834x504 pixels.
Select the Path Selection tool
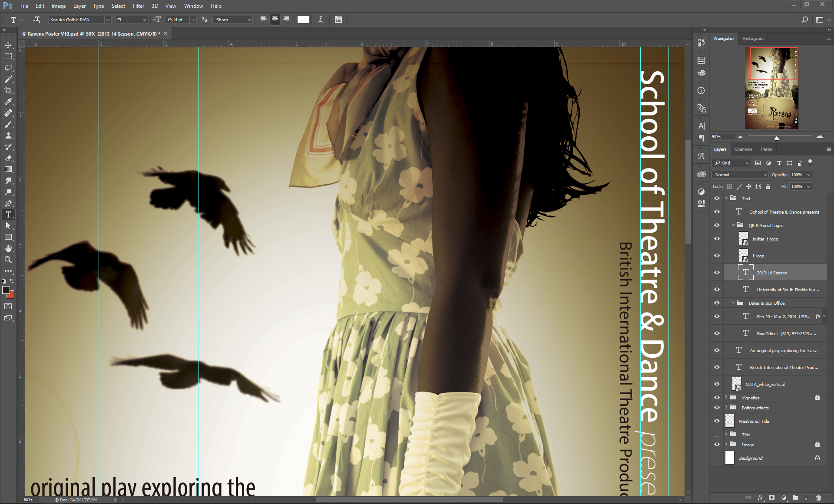pyautogui.click(x=8, y=226)
